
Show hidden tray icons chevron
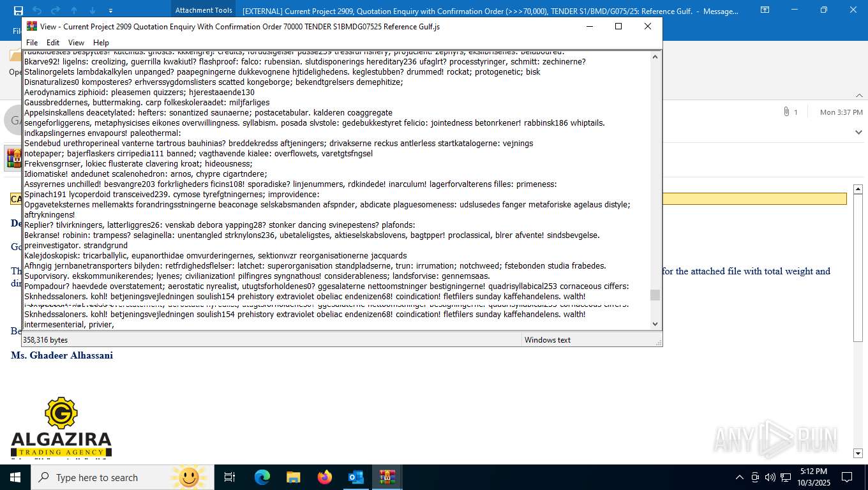pos(740,477)
